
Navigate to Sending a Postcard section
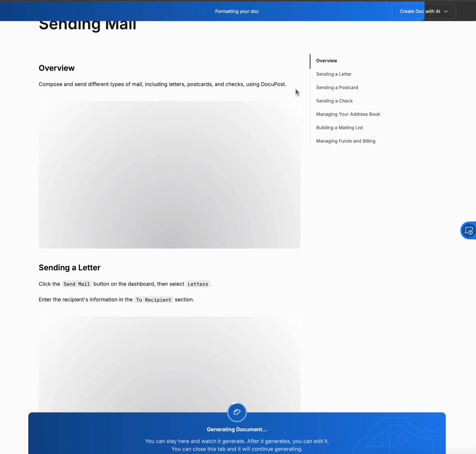pos(337,87)
